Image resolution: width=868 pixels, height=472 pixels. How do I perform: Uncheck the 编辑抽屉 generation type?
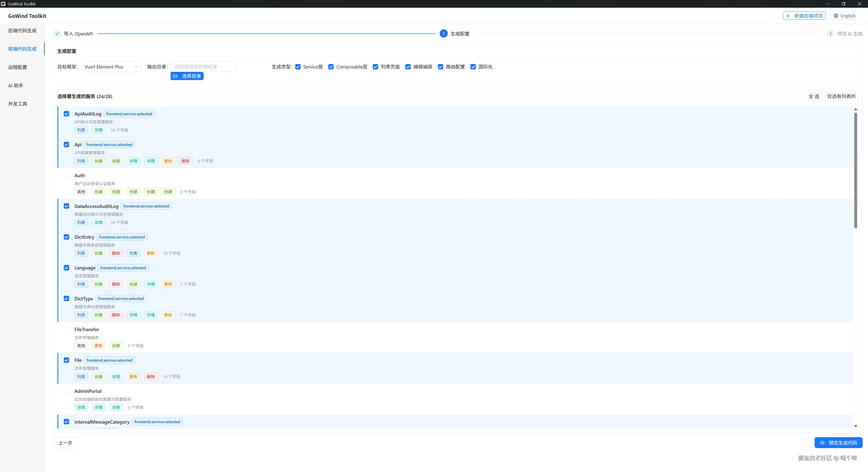point(408,67)
